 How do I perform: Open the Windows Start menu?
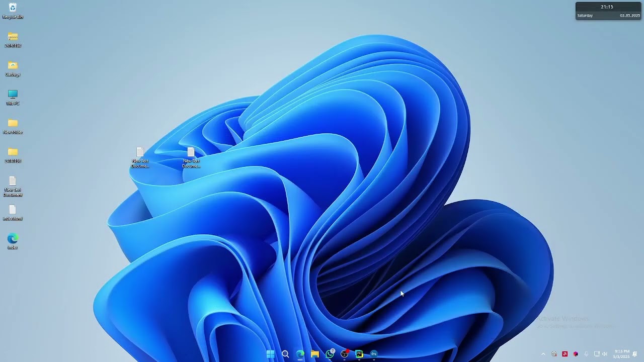271,354
